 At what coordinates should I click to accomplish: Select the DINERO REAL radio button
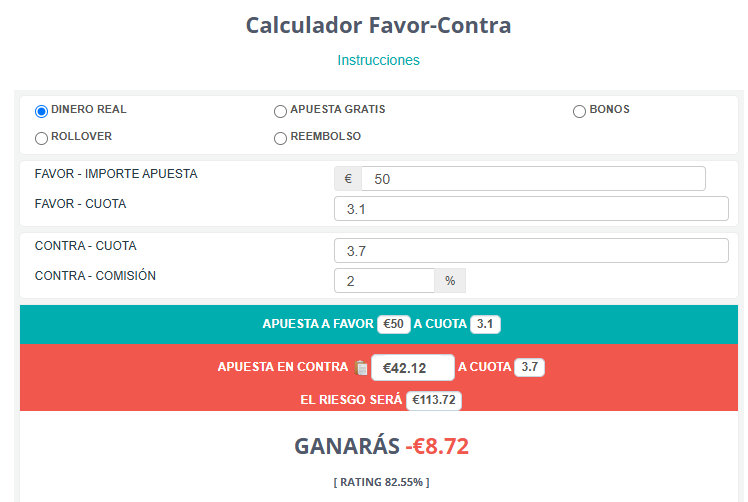tap(42, 111)
